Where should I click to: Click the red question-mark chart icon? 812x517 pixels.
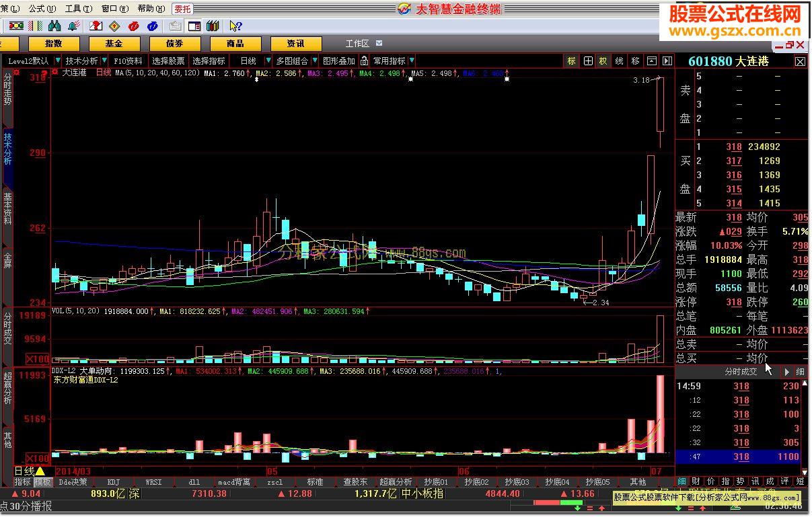(96, 26)
